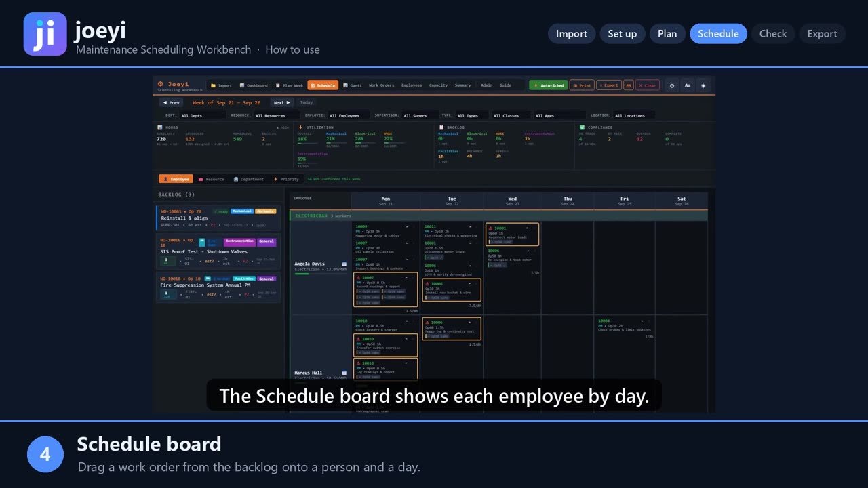The width and height of the screenshot is (868, 488).
Task: Click the Joeyi gear logo in workbench
Action: coord(161,84)
